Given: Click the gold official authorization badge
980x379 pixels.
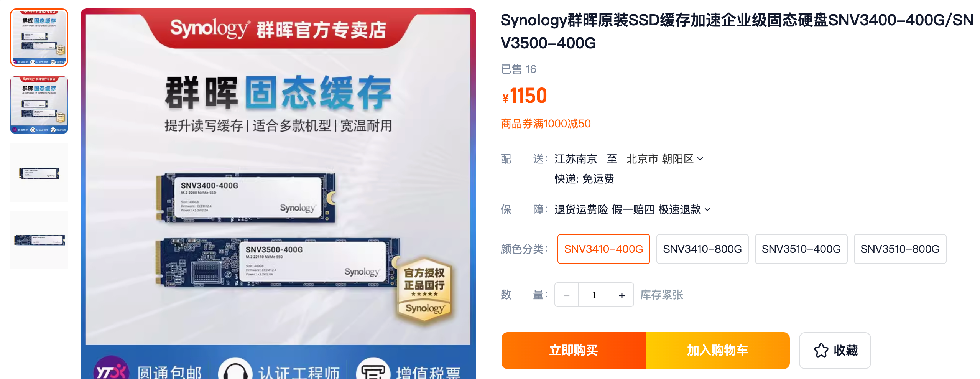Looking at the screenshot, I should tap(424, 291).
